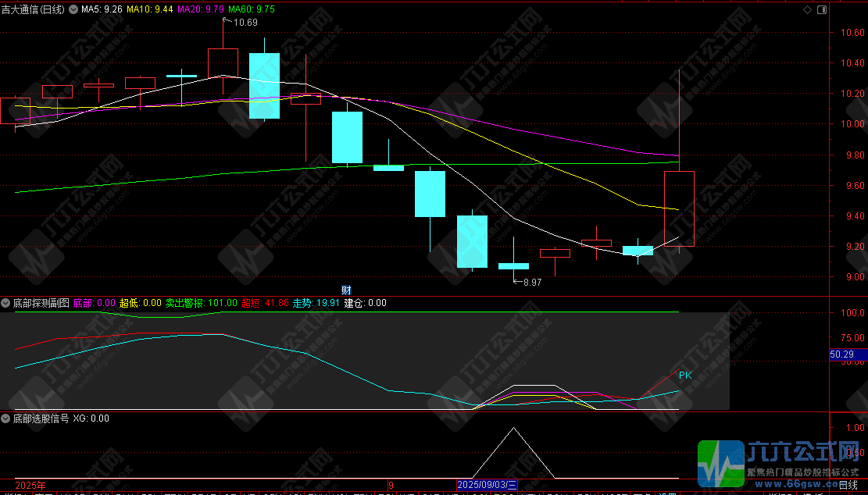Click the 8.97 low price marker
Image resolution: width=868 pixels, height=495 pixels.
point(530,282)
